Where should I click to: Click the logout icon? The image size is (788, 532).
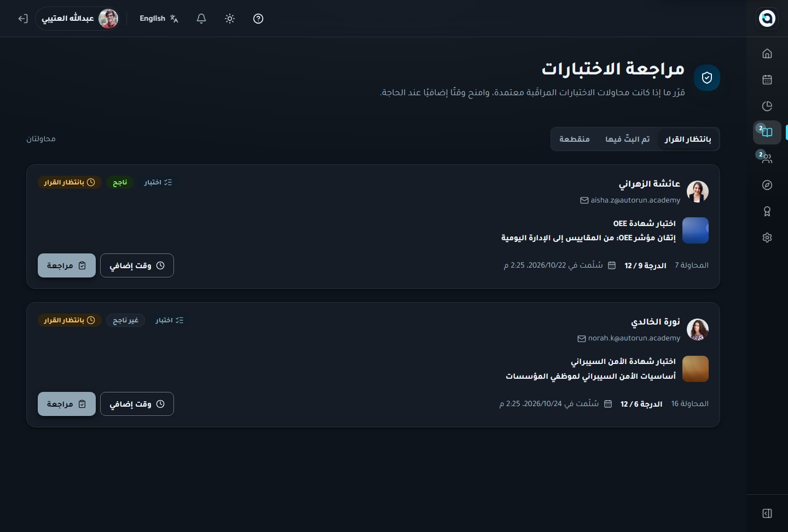pos(22,19)
